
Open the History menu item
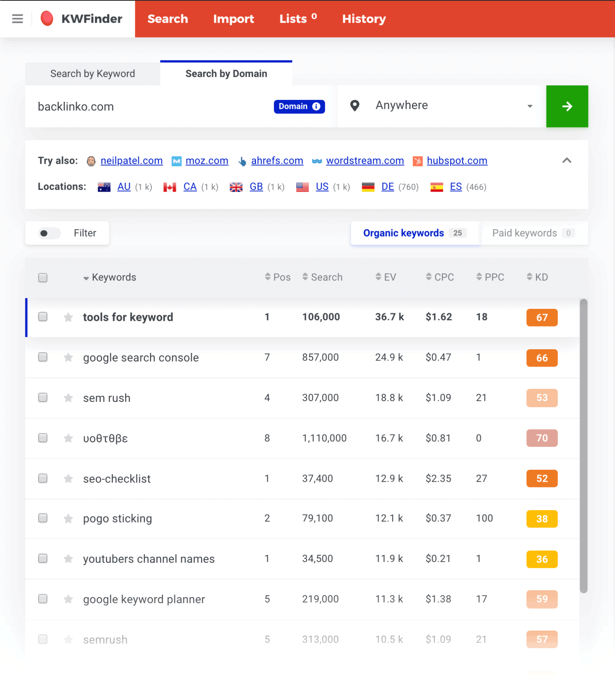point(363,19)
